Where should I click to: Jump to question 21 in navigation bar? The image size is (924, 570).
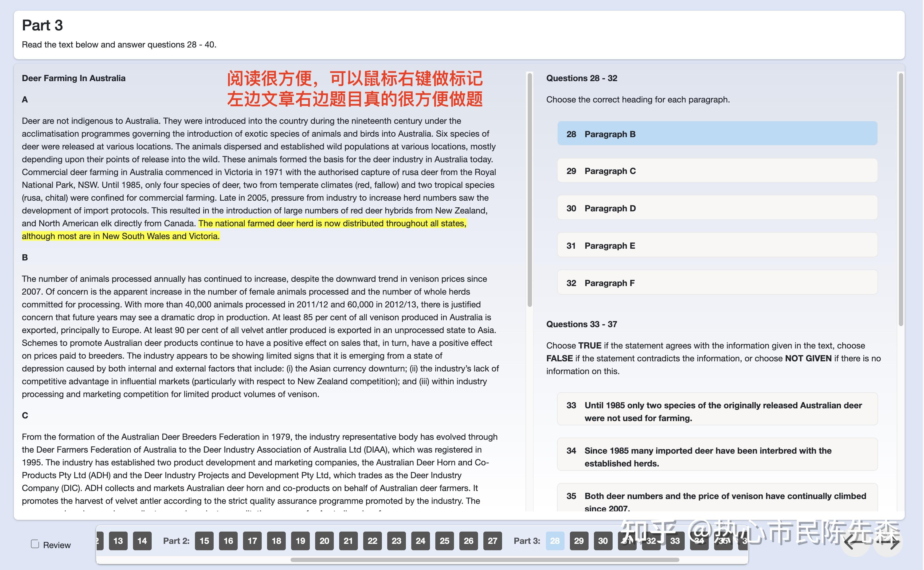349,541
